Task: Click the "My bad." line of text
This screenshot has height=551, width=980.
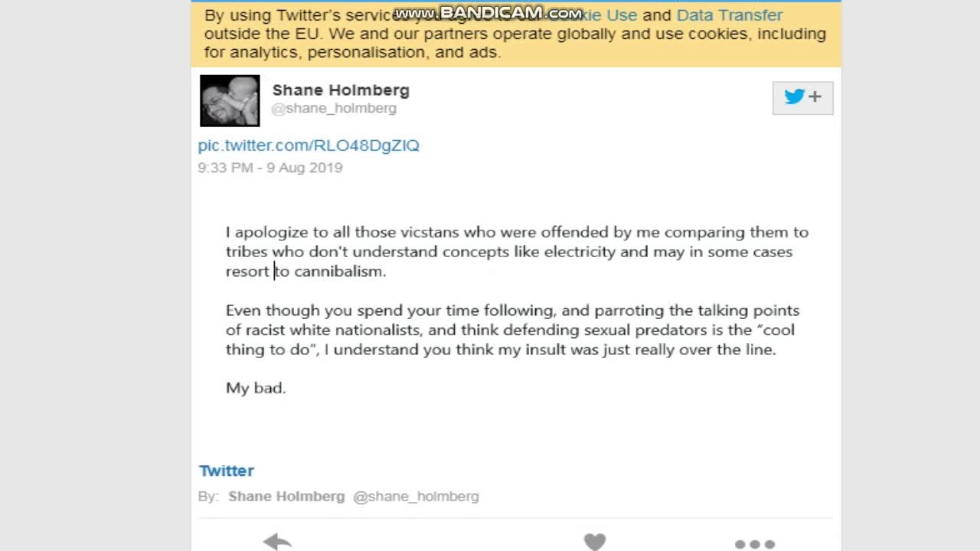Action: coord(256,388)
